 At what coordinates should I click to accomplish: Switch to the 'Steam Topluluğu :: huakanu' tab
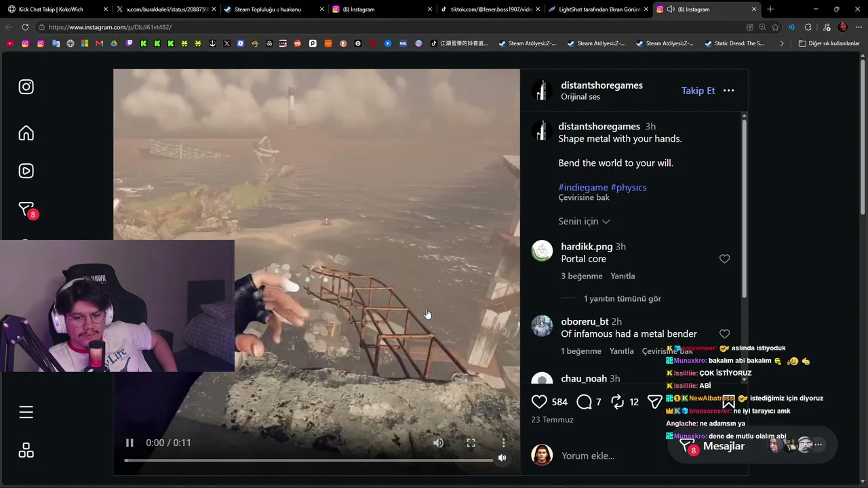(273, 9)
